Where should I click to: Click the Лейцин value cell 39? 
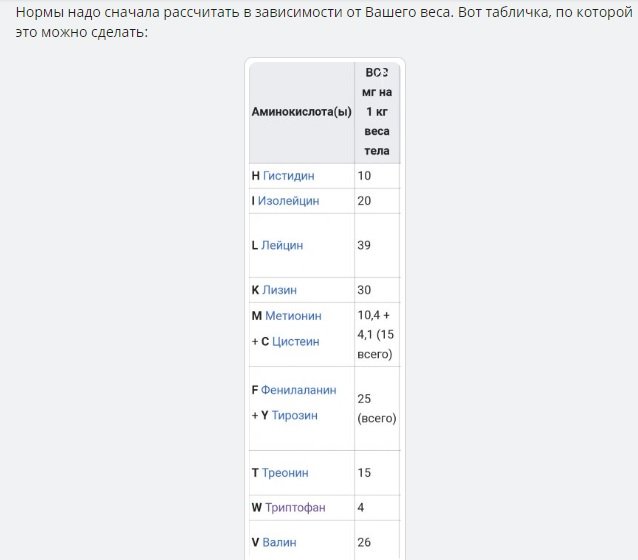pyautogui.click(x=365, y=245)
